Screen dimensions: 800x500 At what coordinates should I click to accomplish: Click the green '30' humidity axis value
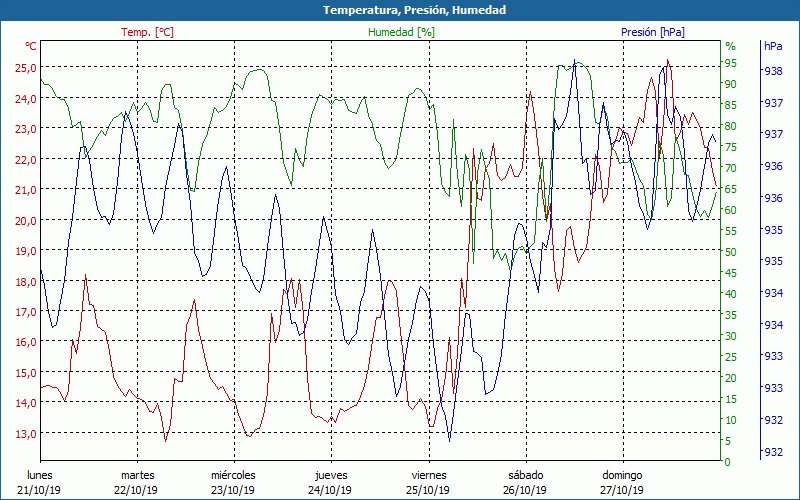tap(731, 336)
